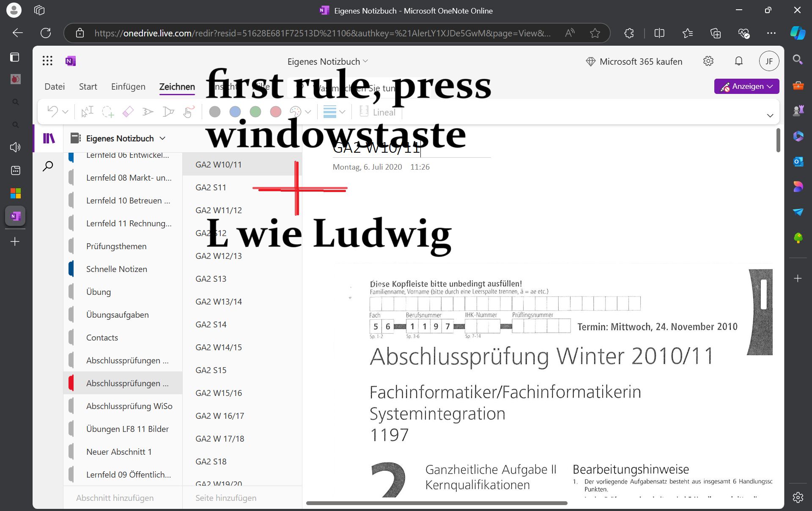Toggle the notebook navigation pane

point(49,138)
